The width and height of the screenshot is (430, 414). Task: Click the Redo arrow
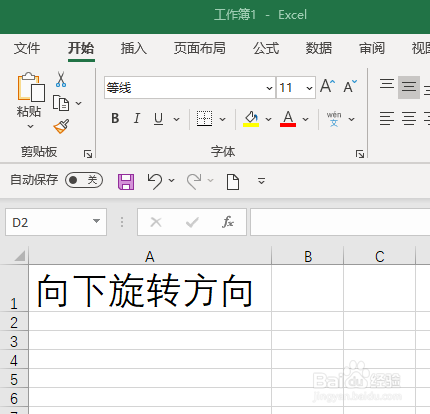coord(194,182)
